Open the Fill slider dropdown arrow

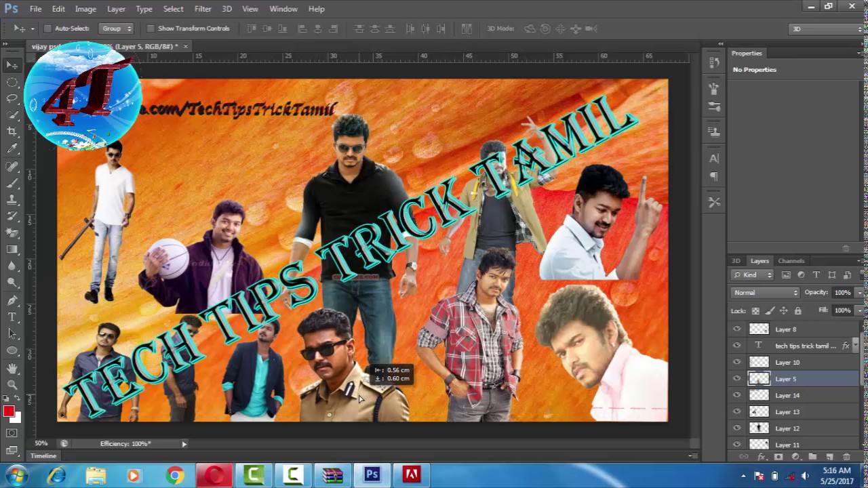pyautogui.click(x=859, y=310)
